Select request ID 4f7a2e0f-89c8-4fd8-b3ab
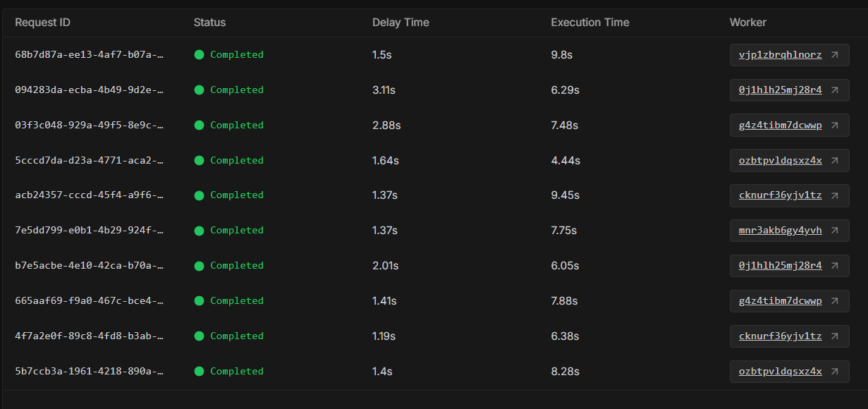This screenshot has height=409, width=868. tap(89, 336)
